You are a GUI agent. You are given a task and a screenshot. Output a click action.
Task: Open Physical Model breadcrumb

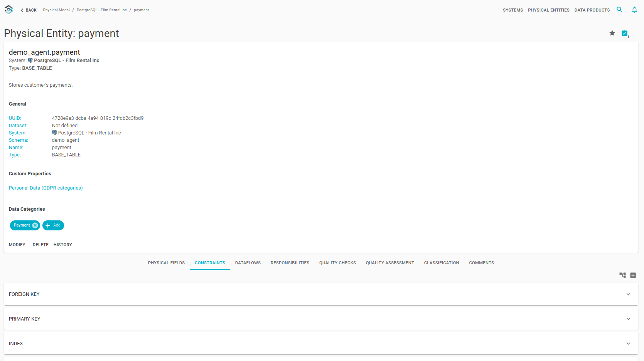coord(56,10)
